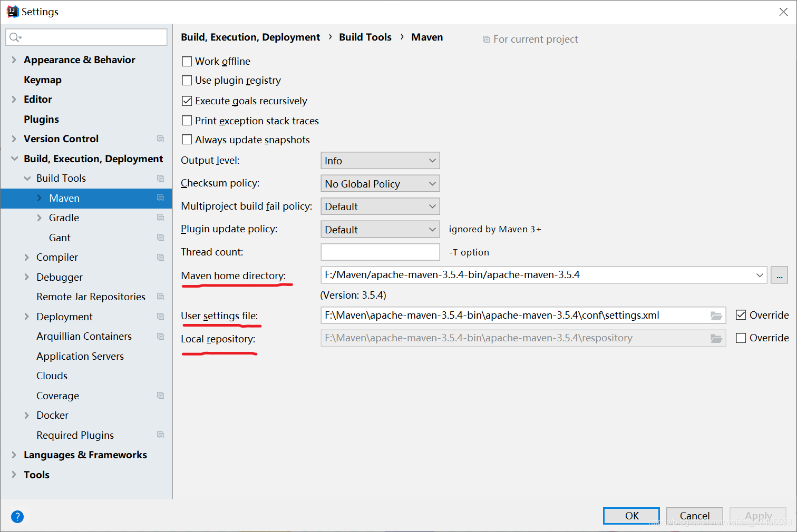Open the Output level dropdown

pyautogui.click(x=380, y=161)
